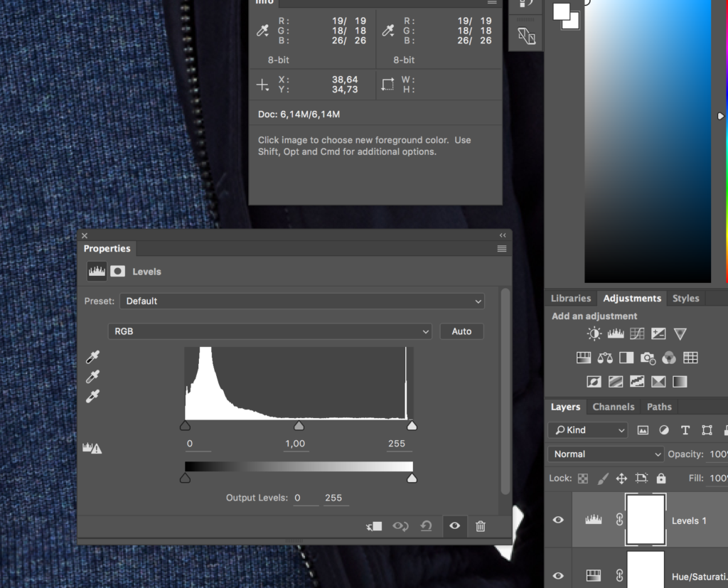Add an Exposure adjustment
This screenshot has height=588, width=728.
(x=658, y=333)
